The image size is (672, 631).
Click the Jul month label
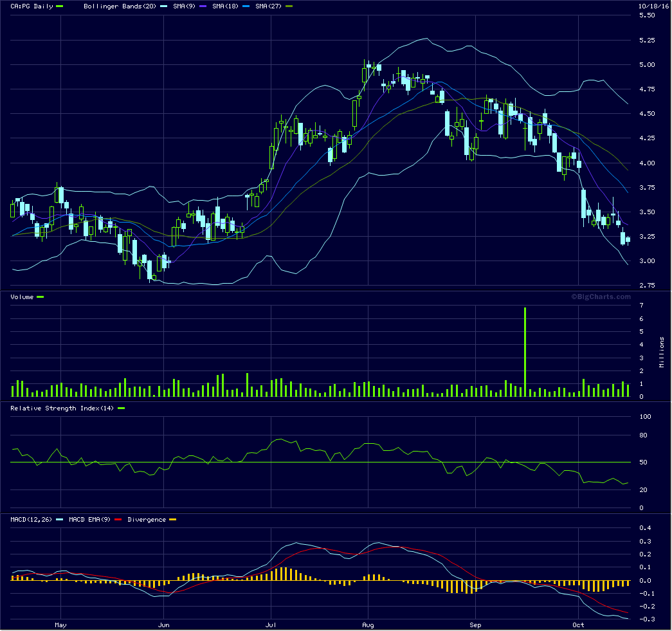coord(271,625)
